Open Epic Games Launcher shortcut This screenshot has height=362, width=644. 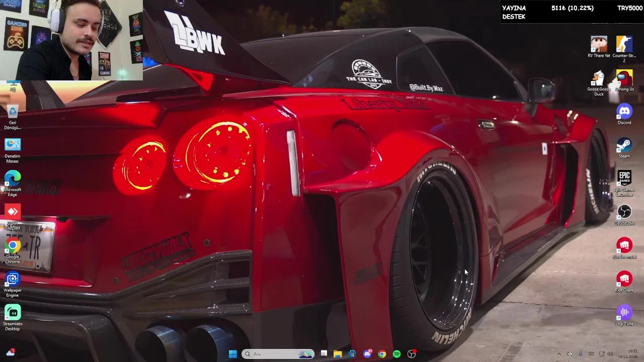point(624,184)
